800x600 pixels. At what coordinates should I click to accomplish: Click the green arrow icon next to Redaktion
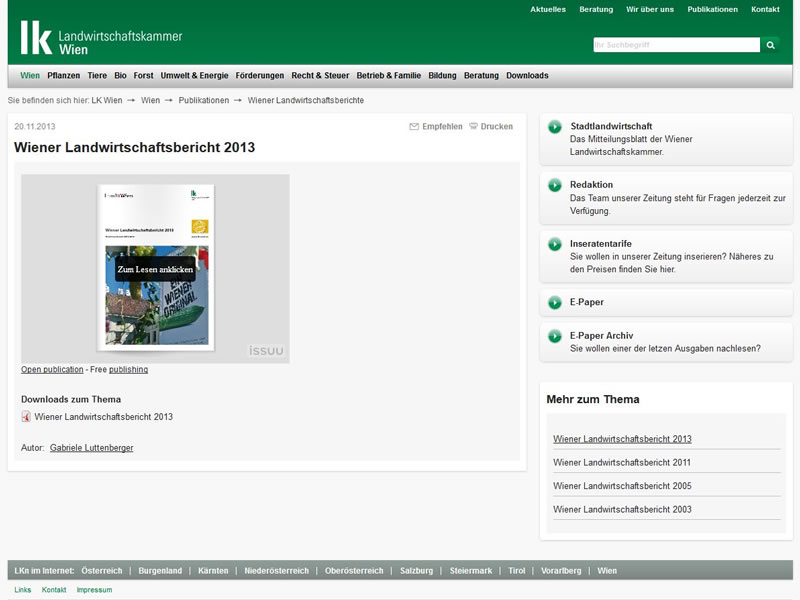pyautogui.click(x=555, y=185)
